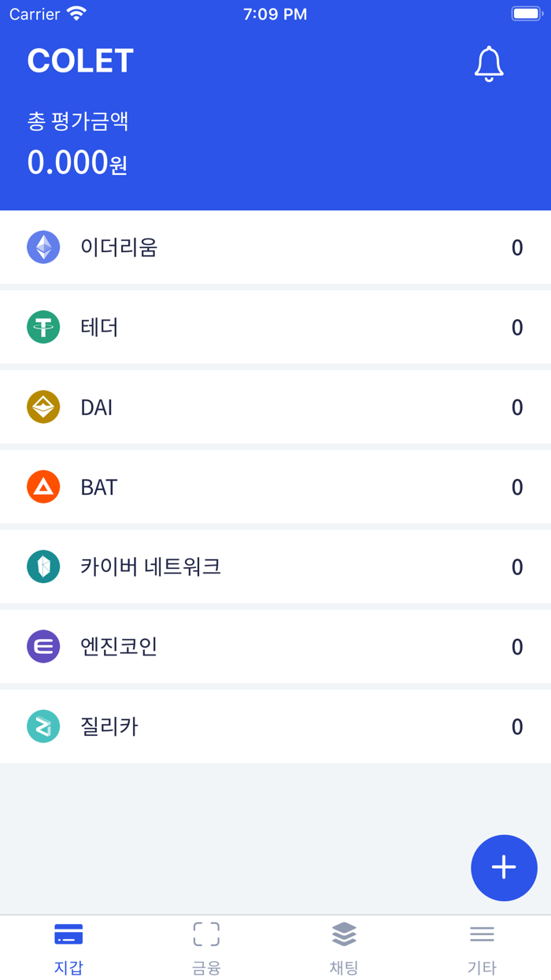Tap the 총 평가금액 total balance amount

pos(77,162)
